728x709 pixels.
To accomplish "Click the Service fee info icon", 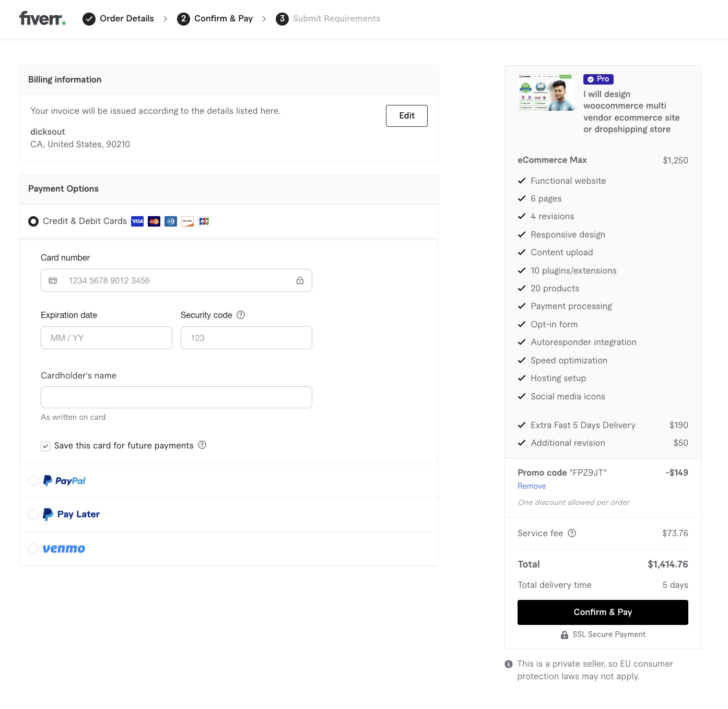I will click(572, 533).
